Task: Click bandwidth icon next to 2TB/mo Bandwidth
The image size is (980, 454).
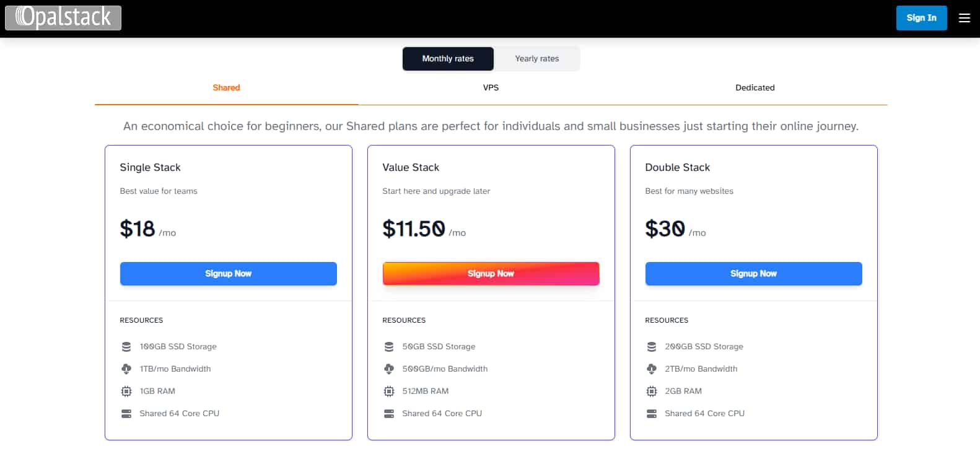Action: point(652,369)
